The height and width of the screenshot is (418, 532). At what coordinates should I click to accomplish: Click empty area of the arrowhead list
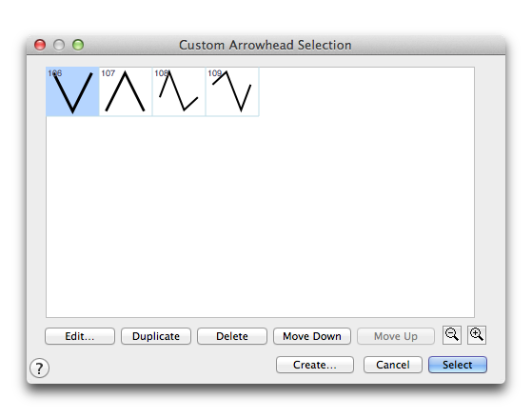pyautogui.click(x=260, y=217)
